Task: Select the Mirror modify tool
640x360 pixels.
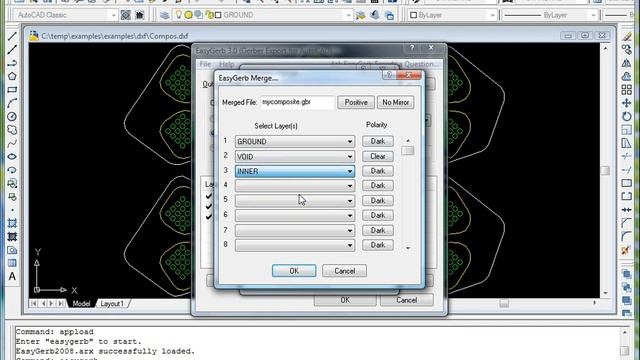Action: (627, 63)
